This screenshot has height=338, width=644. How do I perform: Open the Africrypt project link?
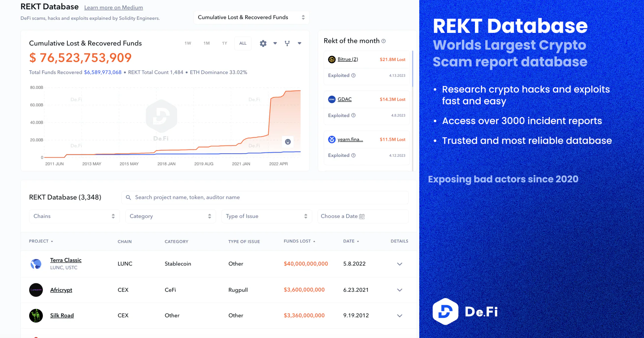[61, 290]
